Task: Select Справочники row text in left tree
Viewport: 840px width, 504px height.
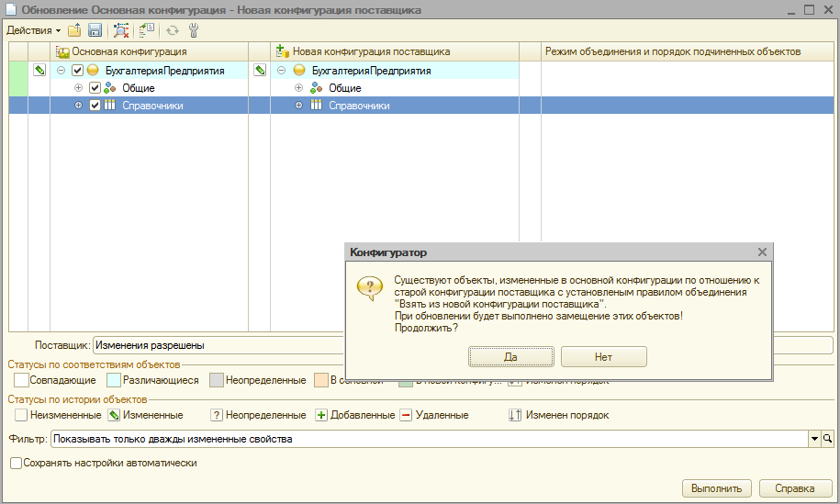Action: [152, 106]
